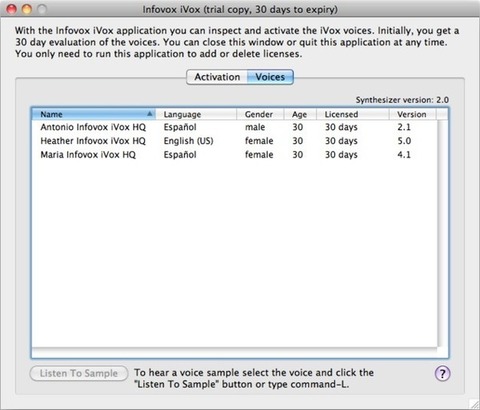The image size is (480, 410).
Task: Click the Age column header
Action: tap(300, 114)
